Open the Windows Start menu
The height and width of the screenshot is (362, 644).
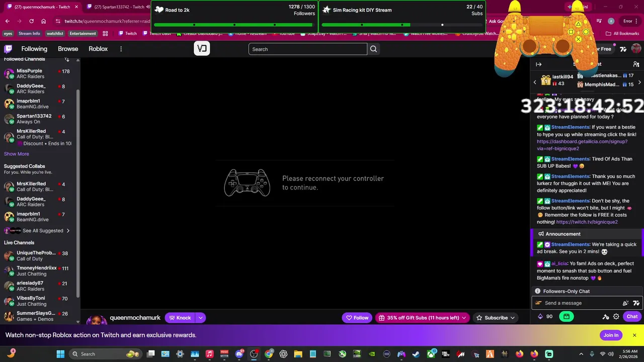tap(60, 354)
